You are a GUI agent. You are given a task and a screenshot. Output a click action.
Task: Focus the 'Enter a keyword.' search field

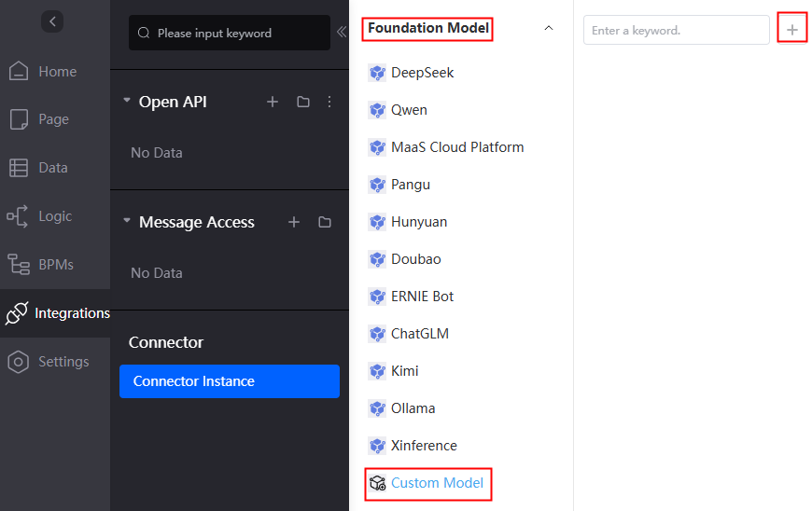coord(677,30)
